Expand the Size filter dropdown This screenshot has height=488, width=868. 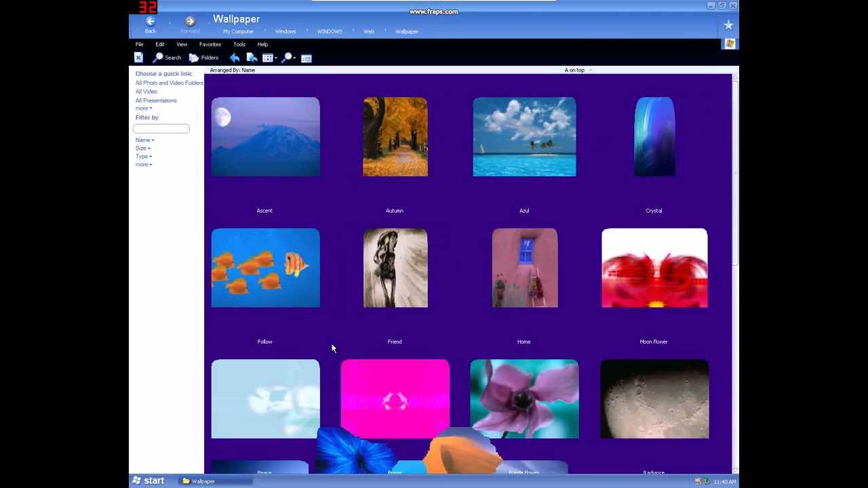tap(142, 148)
